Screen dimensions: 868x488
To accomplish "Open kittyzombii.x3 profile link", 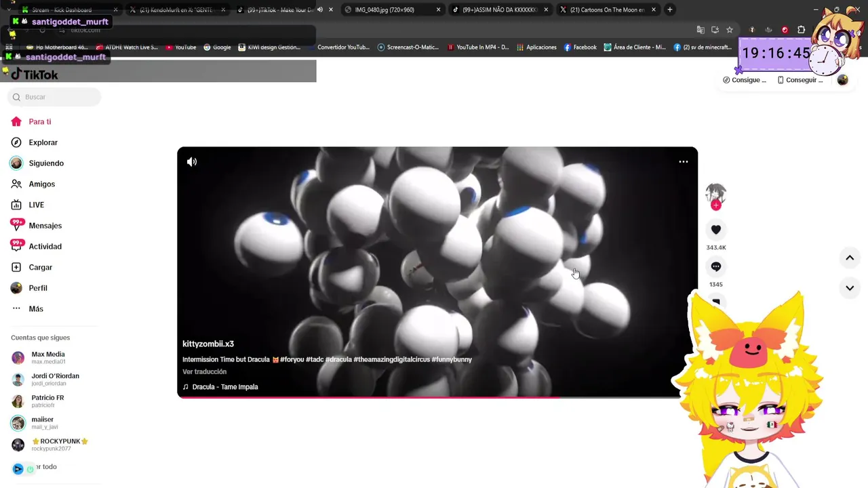I will [x=208, y=344].
